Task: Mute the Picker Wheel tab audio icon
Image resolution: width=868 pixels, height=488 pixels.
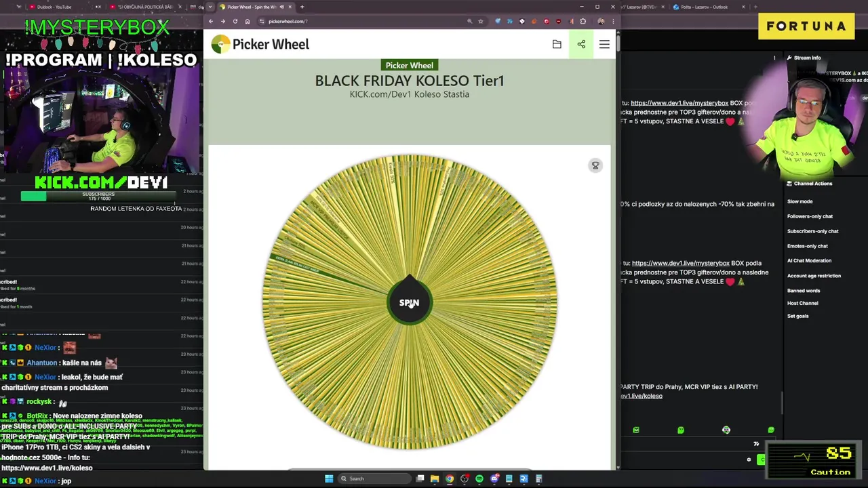Action: point(281,7)
